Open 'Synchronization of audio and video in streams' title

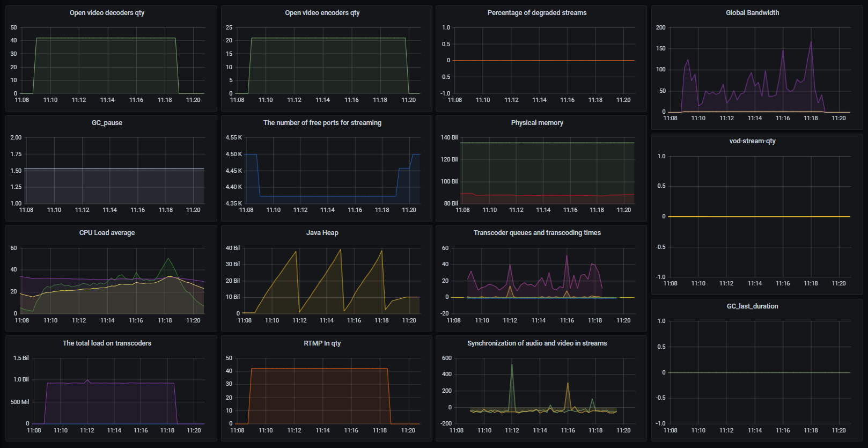tap(537, 343)
